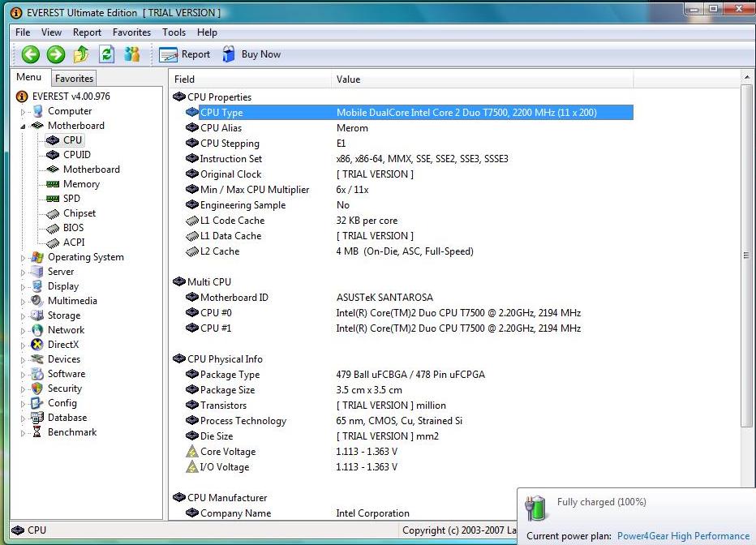Click the Value column header
This screenshot has width=756, height=545.
click(482, 79)
